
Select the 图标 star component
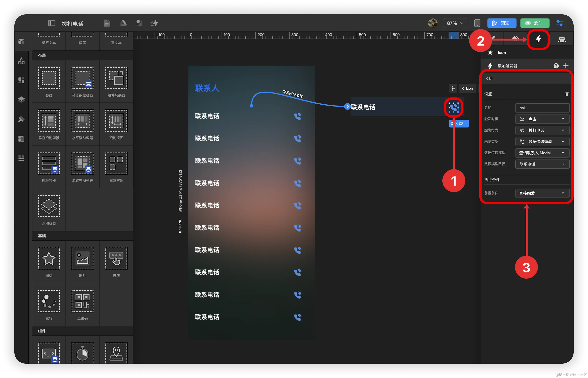tap(49, 258)
